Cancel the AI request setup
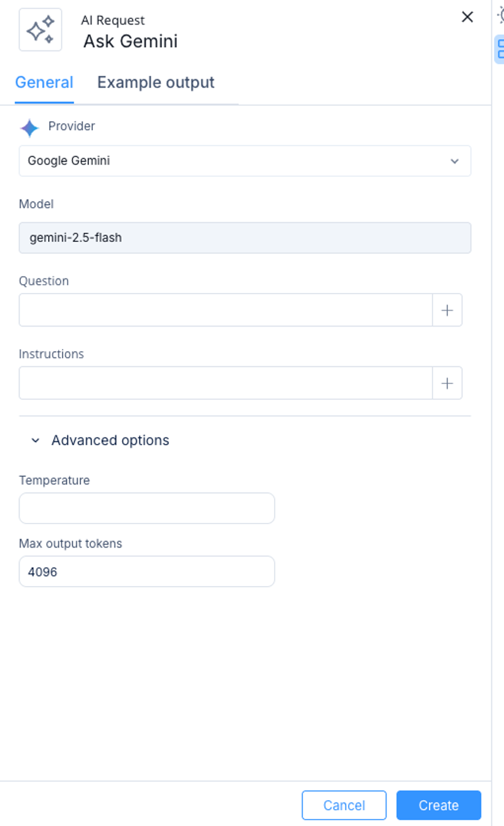The image size is (504, 826). pos(344,805)
